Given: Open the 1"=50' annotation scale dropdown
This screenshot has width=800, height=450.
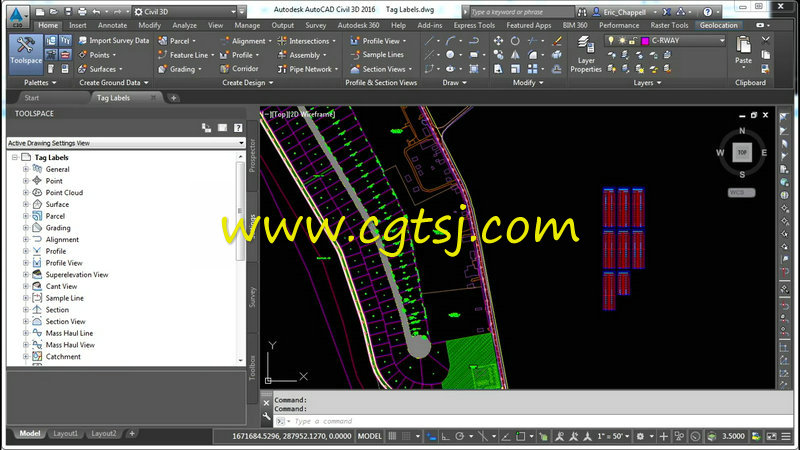Looking at the screenshot, I should [x=613, y=436].
